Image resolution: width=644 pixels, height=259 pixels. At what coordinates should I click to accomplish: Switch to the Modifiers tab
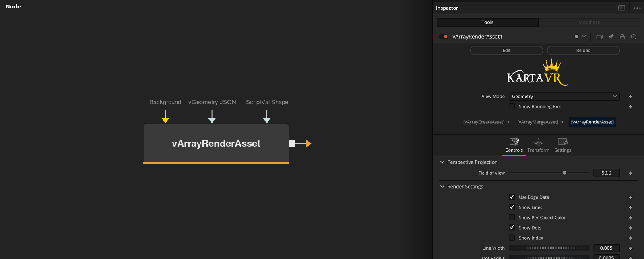[589, 22]
